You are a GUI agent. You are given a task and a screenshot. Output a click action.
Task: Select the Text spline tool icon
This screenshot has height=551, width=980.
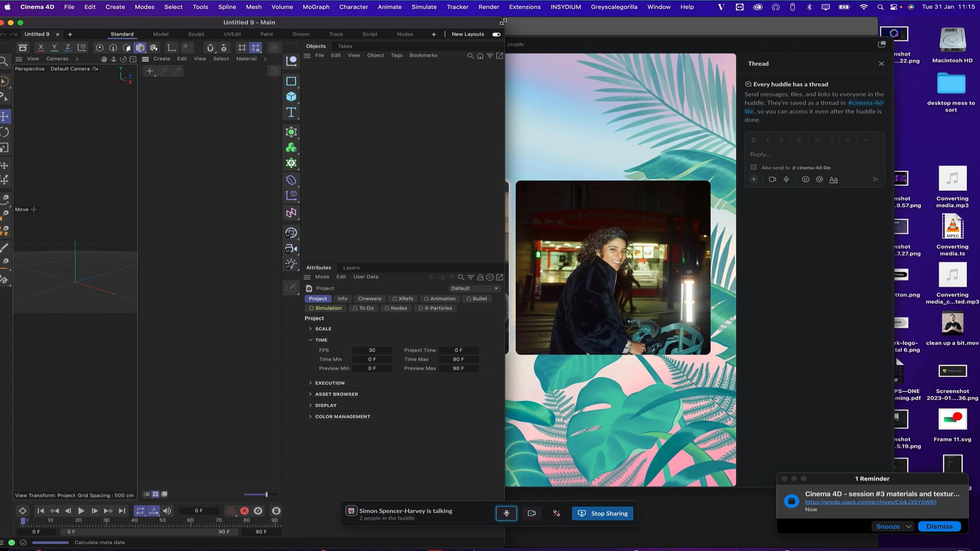(x=291, y=112)
